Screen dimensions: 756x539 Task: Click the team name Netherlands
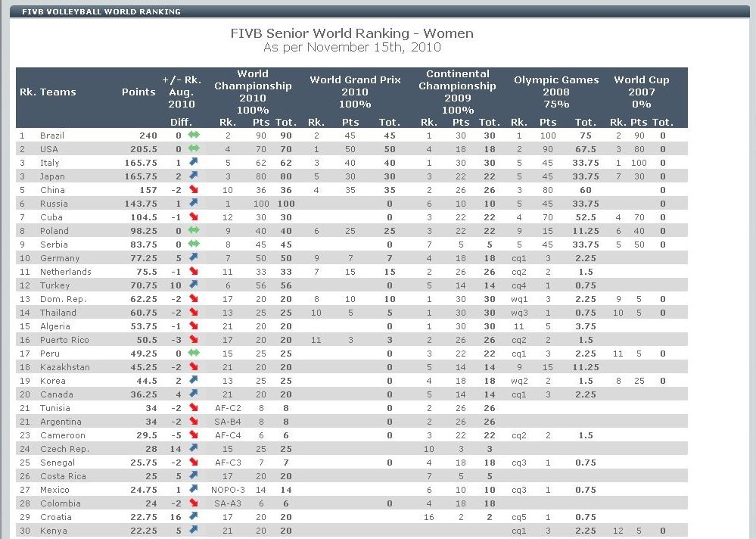[x=65, y=272]
